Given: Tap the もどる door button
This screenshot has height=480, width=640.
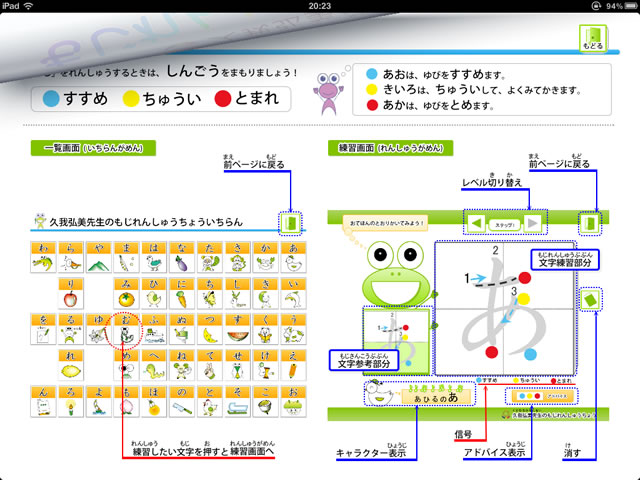Looking at the screenshot, I should [593, 38].
